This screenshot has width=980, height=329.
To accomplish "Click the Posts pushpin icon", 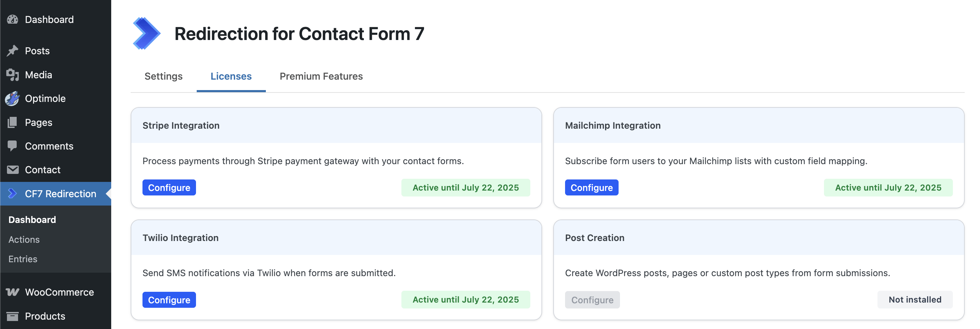I will point(13,51).
